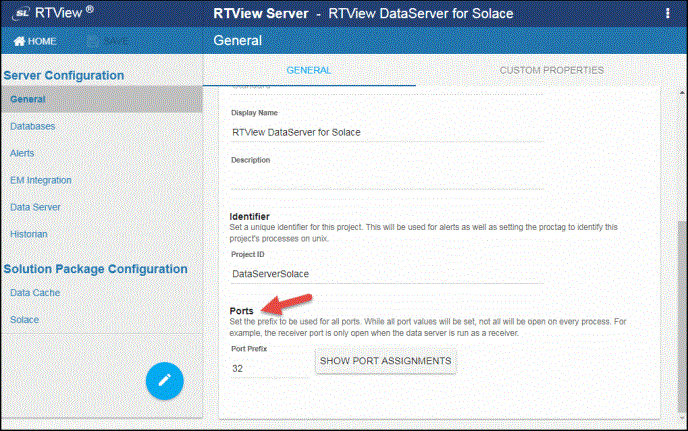Click the Display Name text field
This screenshot has height=431, width=688.
pyautogui.click(x=387, y=132)
